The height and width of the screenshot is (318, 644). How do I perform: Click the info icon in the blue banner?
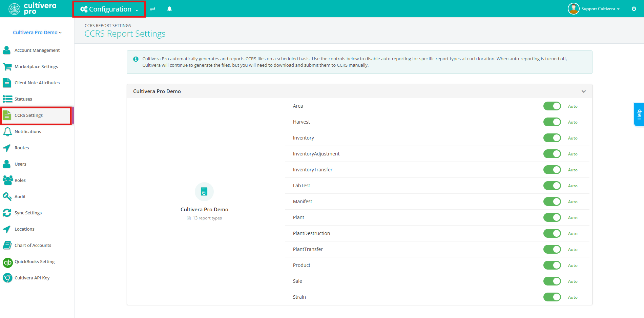[x=136, y=59]
